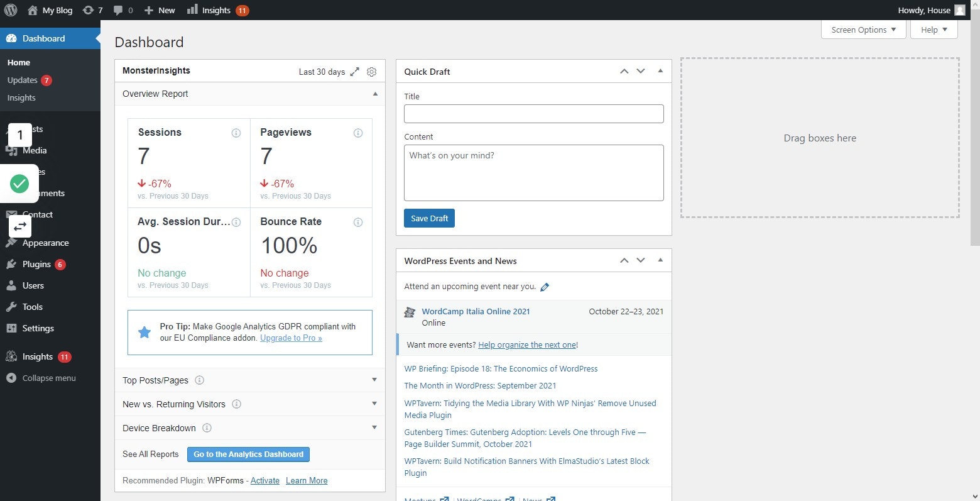Screen dimensions: 980x501
Task: Open the Settings sidebar menu
Action: tap(38, 328)
